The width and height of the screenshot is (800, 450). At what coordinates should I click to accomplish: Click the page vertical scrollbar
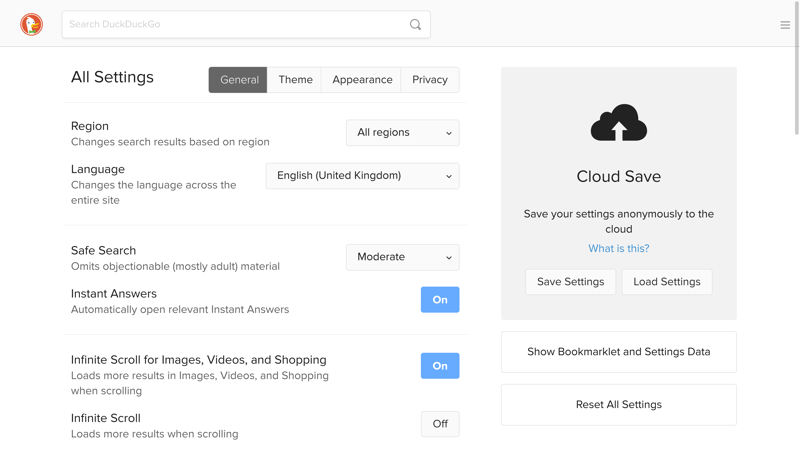(796, 69)
